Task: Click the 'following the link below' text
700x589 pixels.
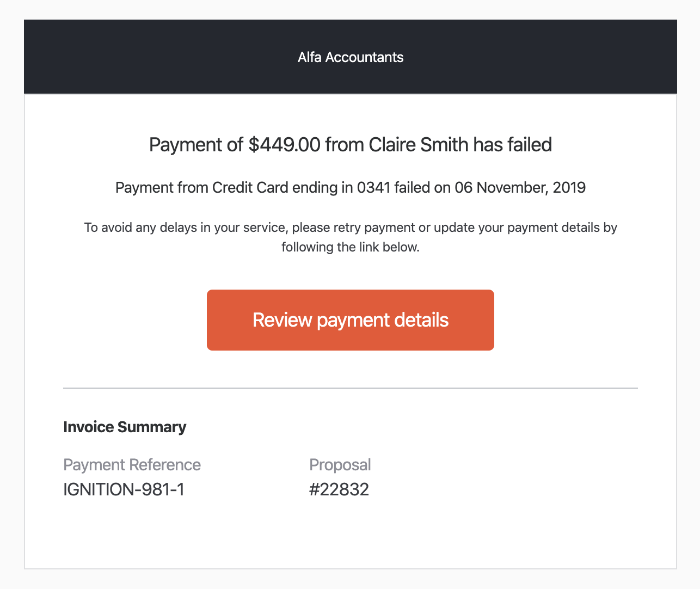Action: click(350, 247)
